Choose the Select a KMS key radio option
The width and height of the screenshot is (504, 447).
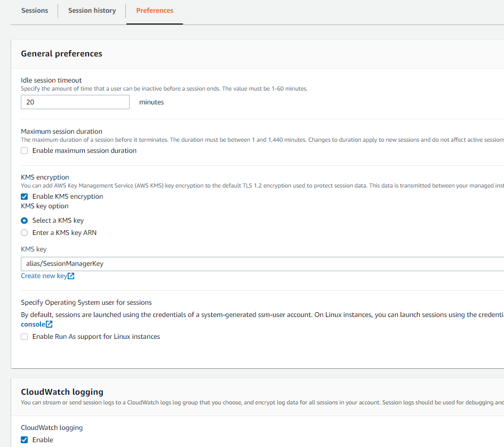coord(25,221)
